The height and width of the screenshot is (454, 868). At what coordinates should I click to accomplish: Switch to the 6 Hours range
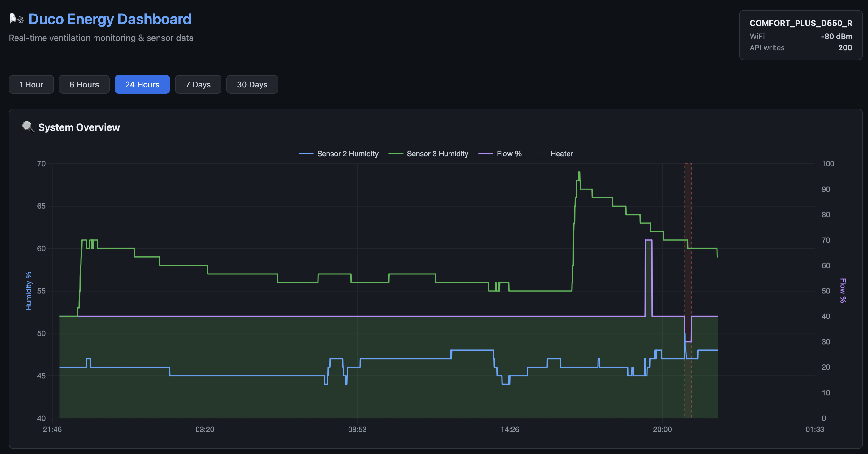pos(84,84)
